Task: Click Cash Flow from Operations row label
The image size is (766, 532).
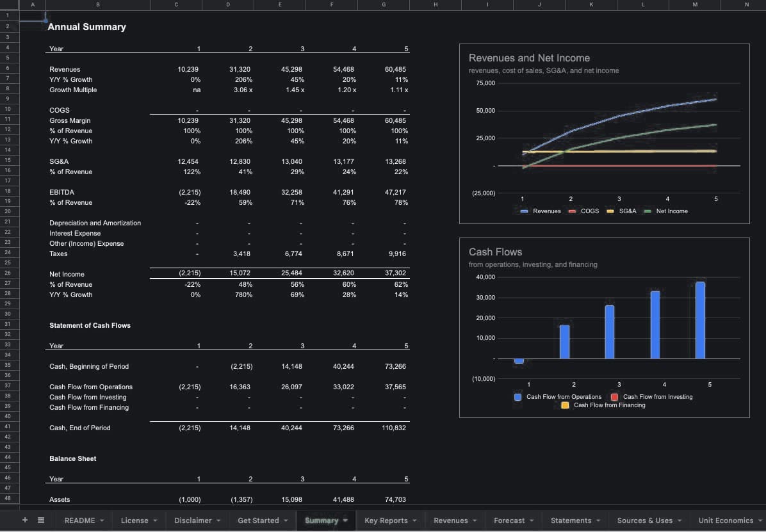Action: [91, 387]
